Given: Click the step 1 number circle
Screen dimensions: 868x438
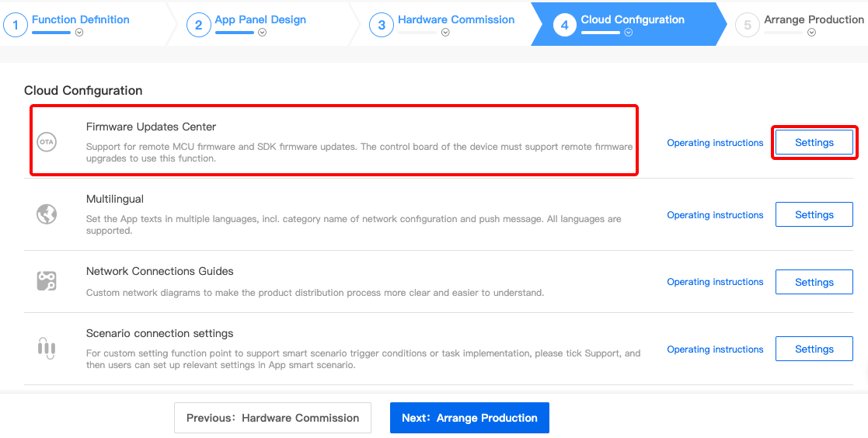Looking at the screenshot, I should (x=15, y=25).
